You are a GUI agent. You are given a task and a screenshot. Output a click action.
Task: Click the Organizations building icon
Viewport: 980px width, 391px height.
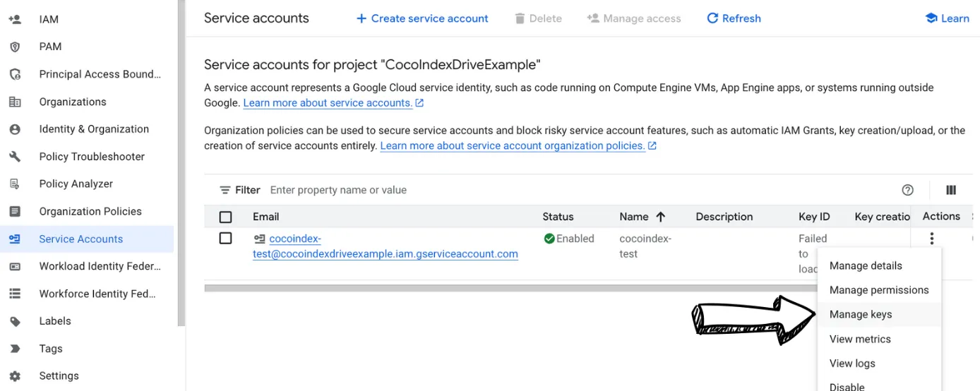tap(15, 102)
